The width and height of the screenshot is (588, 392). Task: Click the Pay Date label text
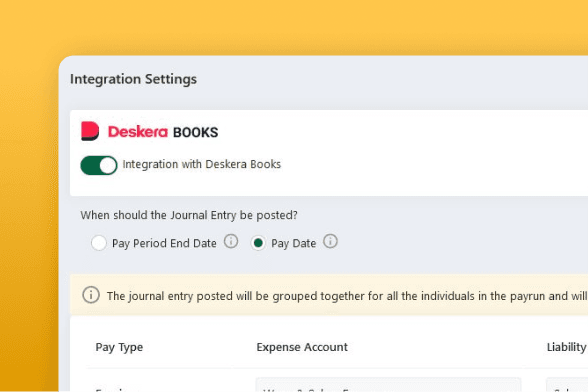click(294, 243)
